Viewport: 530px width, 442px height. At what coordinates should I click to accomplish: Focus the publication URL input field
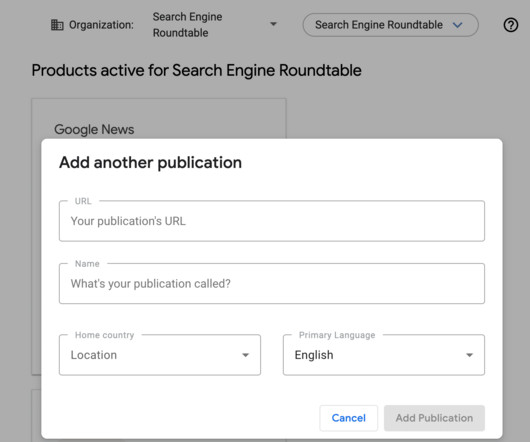(x=272, y=221)
